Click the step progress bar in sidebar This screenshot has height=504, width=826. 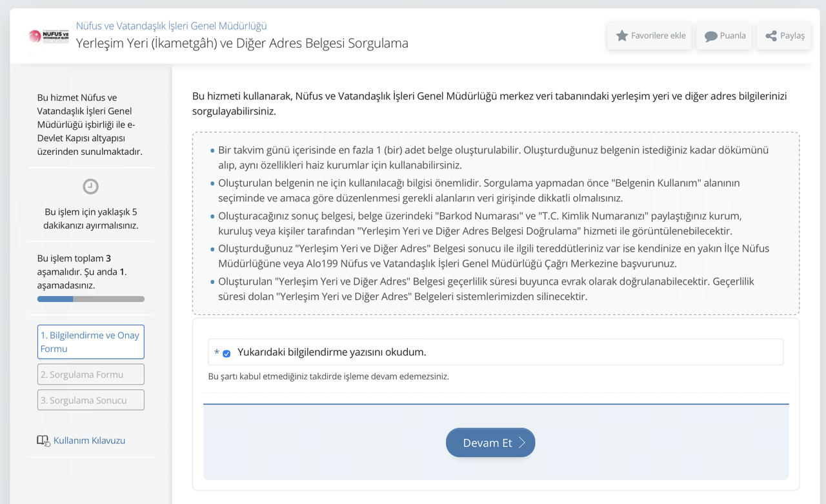click(x=91, y=299)
